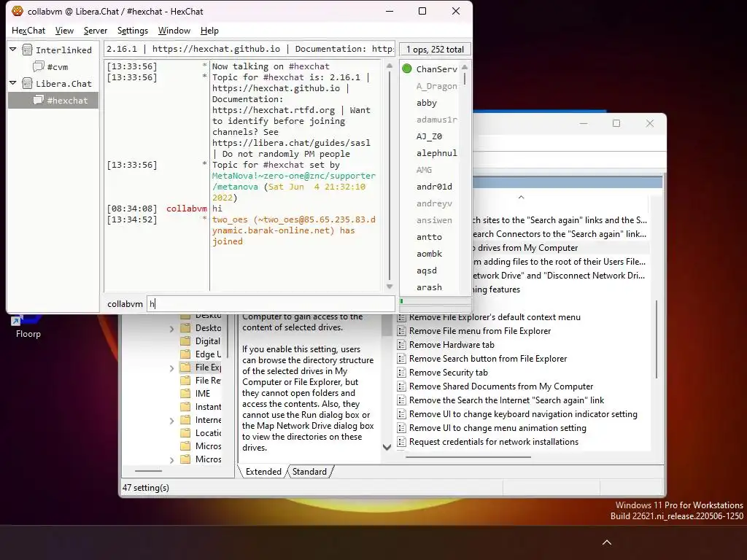This screenshot has width=747, height=560.
Task: Open the Server menu in HexChat
Action: tap(96, 31)
